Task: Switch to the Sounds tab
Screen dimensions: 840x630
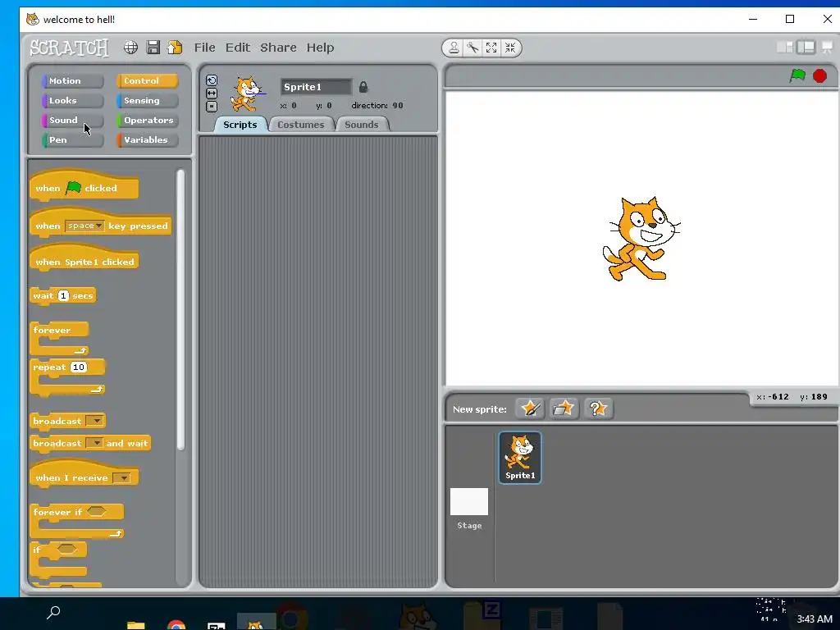Action: [362, 125]
